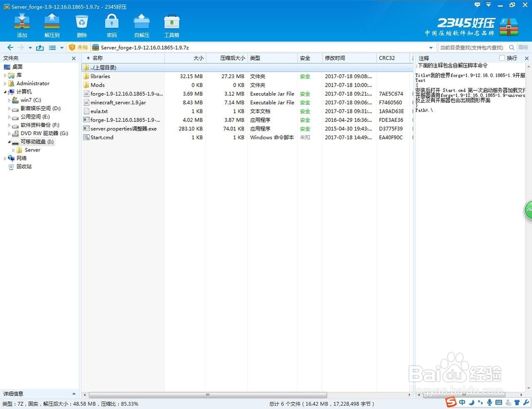
Task: Sort by 大小 column header
Action: tap(185, 58)
